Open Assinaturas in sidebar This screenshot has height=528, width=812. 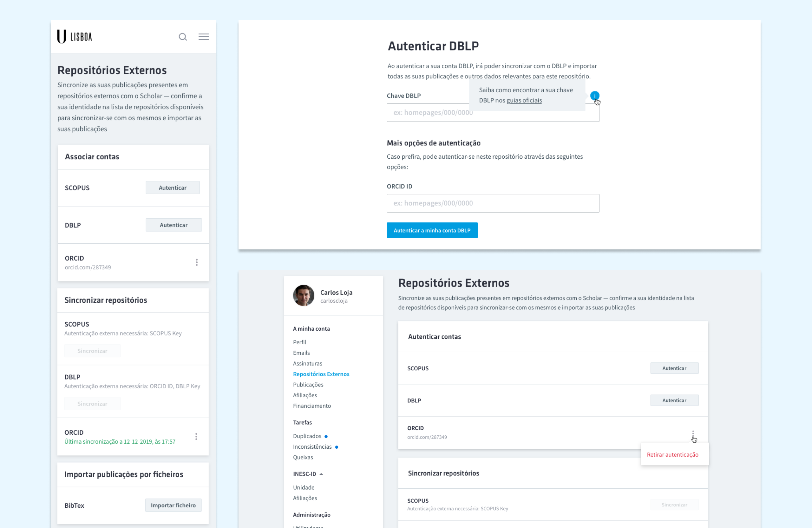pyautogui.click(x=307, y=364)
